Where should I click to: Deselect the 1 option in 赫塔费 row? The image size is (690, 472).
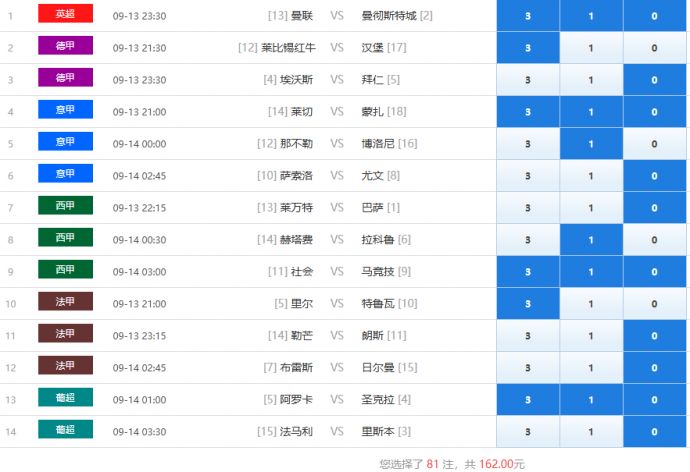591,240
